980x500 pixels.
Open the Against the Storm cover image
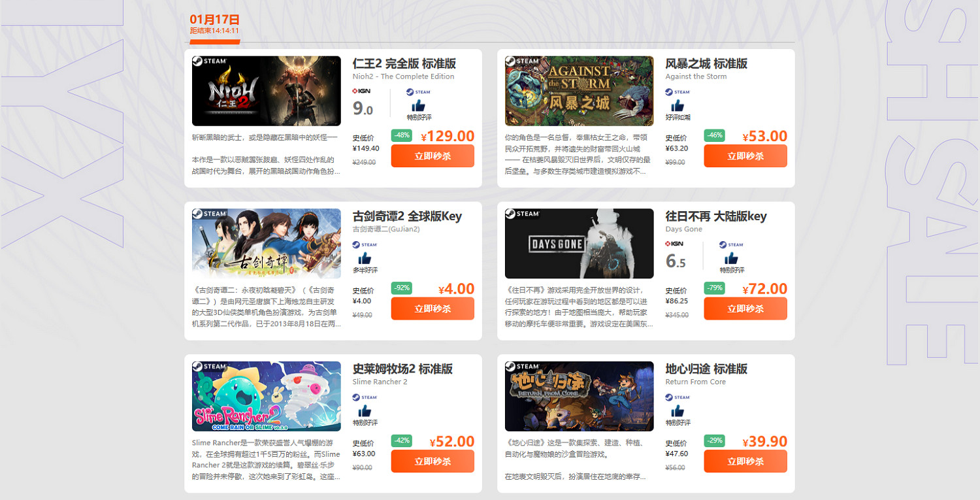[580, 91]
